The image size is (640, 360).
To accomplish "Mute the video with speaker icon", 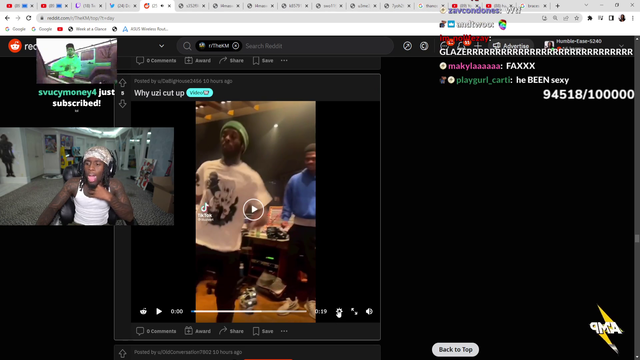I will pyautogui.click(x=369, y=311).
